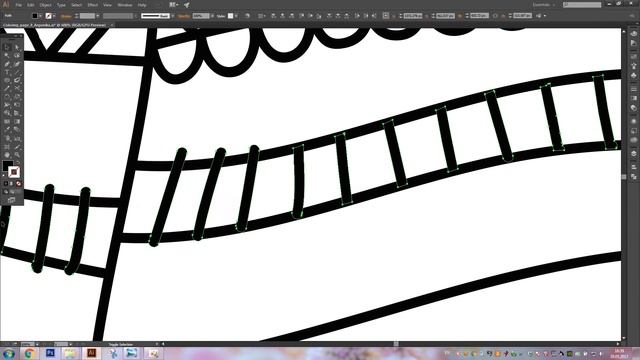Click the GPU Performance rocket icon
Image resolution: width=640 pixels, height=360 pixels.
coord(187,5)
